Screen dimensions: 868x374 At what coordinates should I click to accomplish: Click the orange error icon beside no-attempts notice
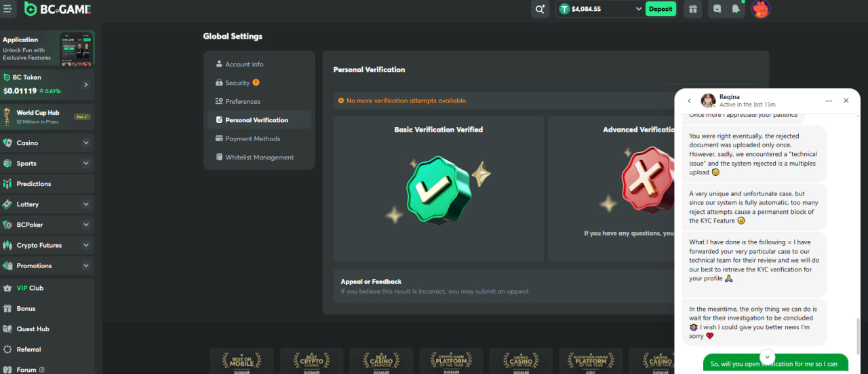(x=341, y=100)
